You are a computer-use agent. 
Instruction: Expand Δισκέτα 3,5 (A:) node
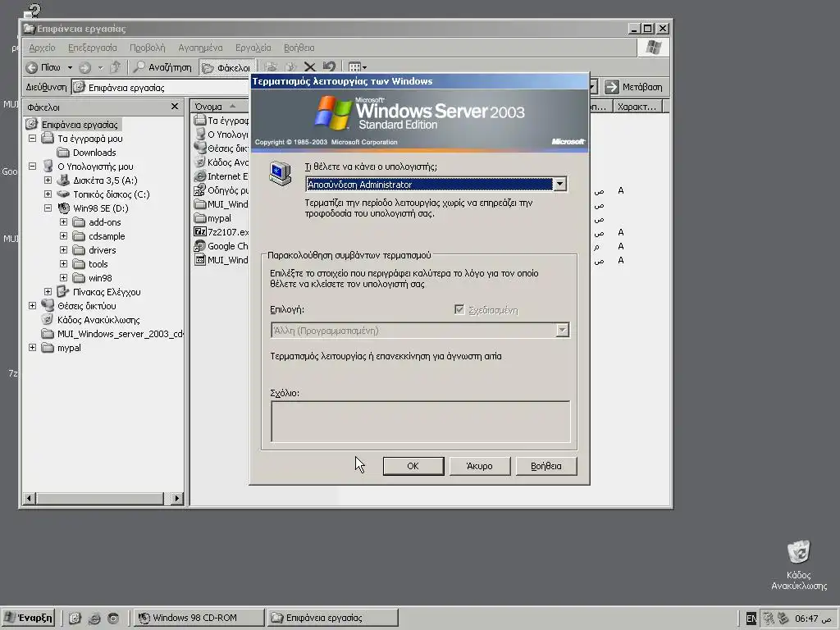pos(48,180)
